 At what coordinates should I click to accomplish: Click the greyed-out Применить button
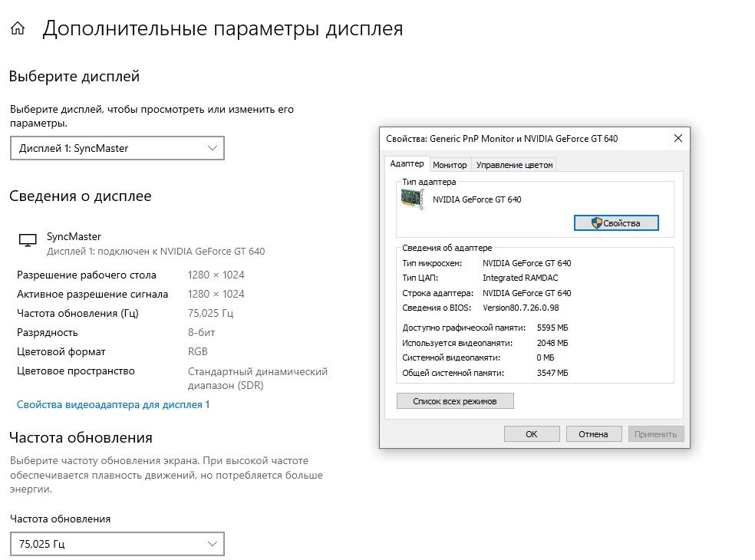click(x=656, y=434)
